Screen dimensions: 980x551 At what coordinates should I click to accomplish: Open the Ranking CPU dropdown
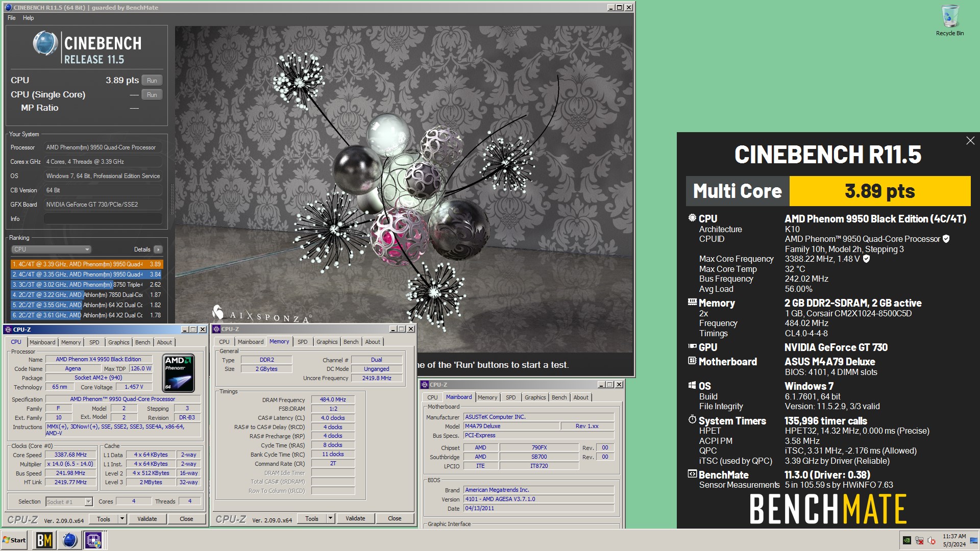[51, 249]
